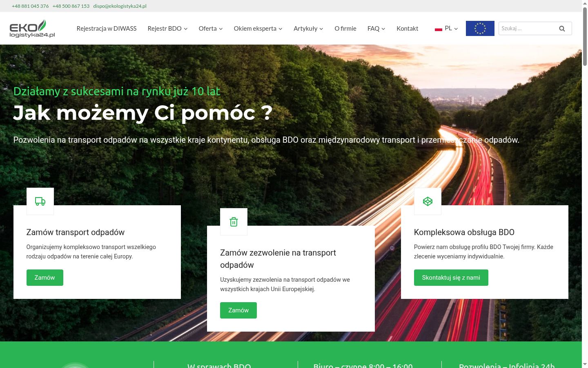This screenshot has height=368, width=588.
Task: Expand the Oferta menu
Action: point(211,29)
